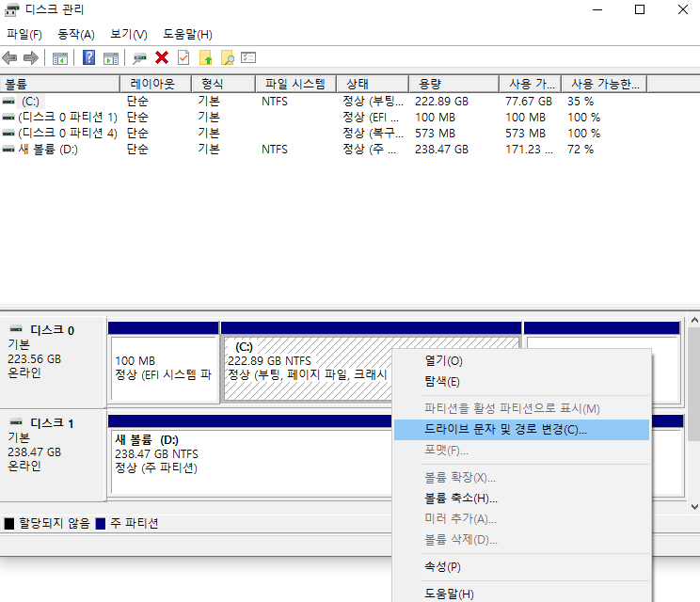Screen dimensions: 700x602
Task: Toggle the show/hide action pane icon
Action: pos(111,58)
